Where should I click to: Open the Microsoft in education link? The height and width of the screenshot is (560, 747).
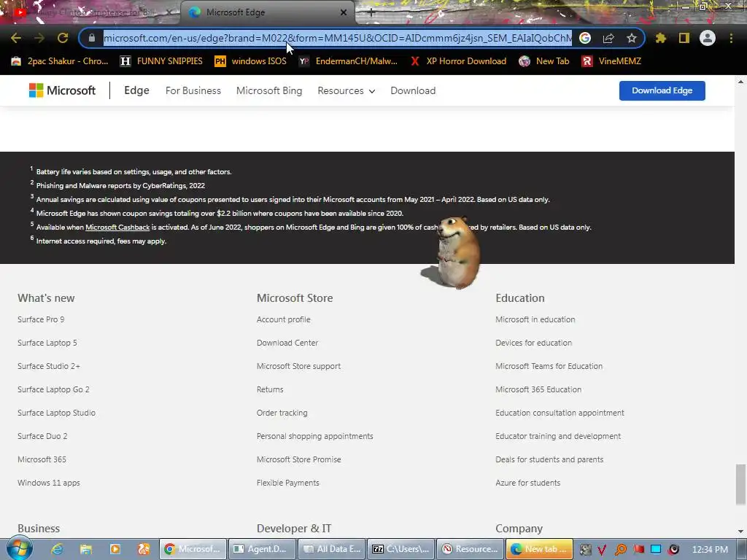[x=535, y=319]
